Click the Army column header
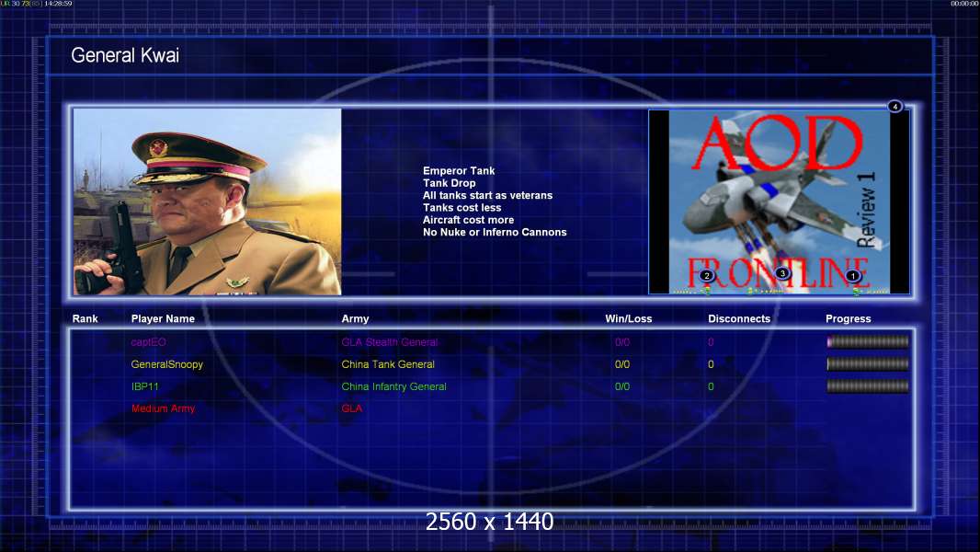This screenshot has height=552, width=980. pos(355,319)
